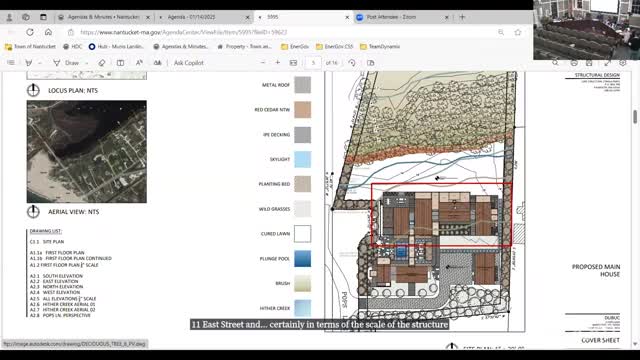Close the 5995 tab
This screenshot has width=640, height=360.
coord(347,17)
